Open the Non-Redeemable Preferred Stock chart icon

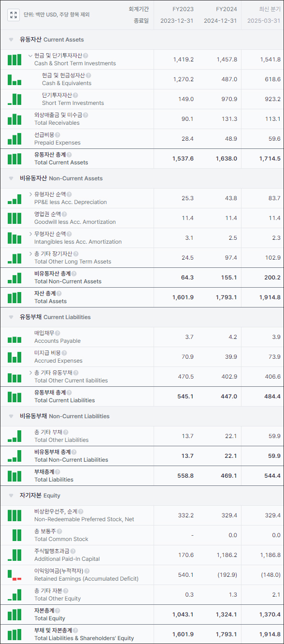click(14, 515)
